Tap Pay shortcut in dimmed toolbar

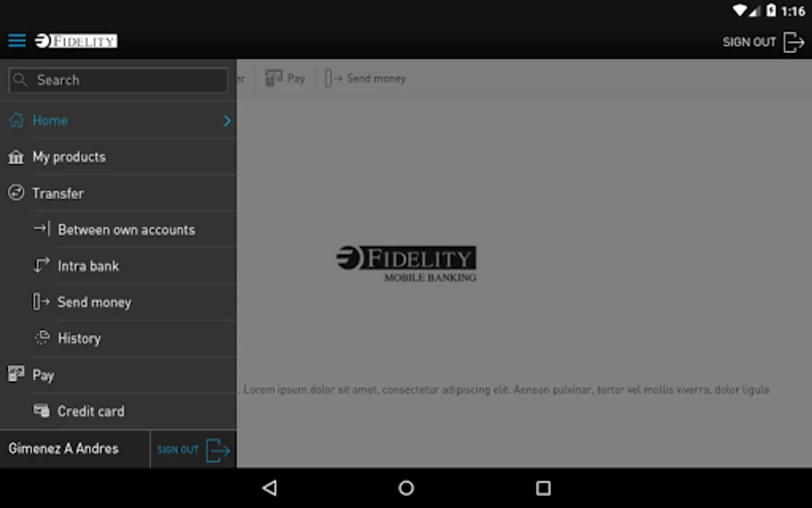tap(285, 78)
